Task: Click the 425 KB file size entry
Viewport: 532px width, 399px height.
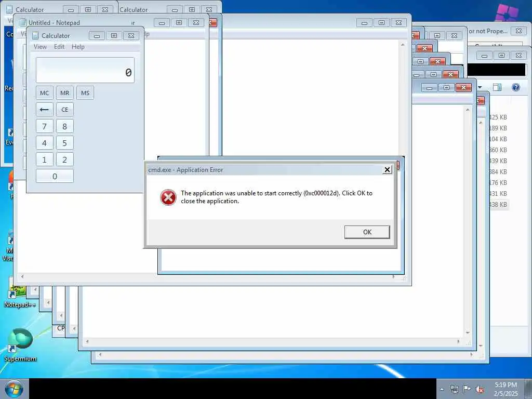Action: tap(498, 117)
